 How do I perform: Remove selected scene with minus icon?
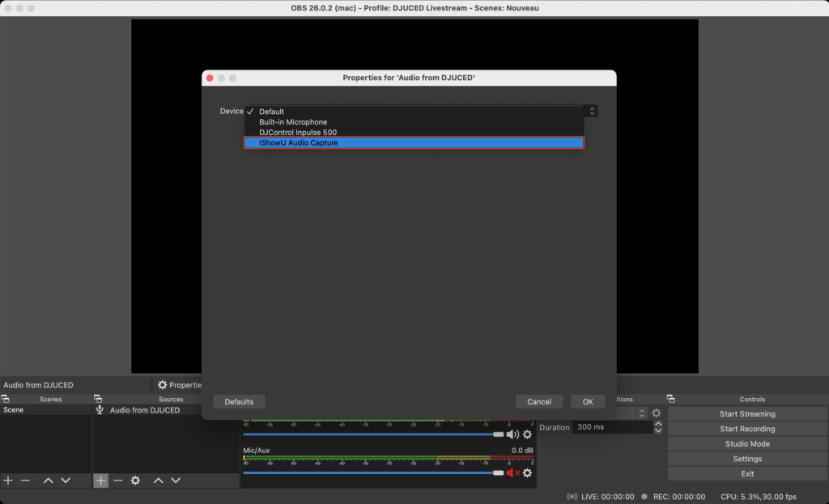[x=25, y=481]
